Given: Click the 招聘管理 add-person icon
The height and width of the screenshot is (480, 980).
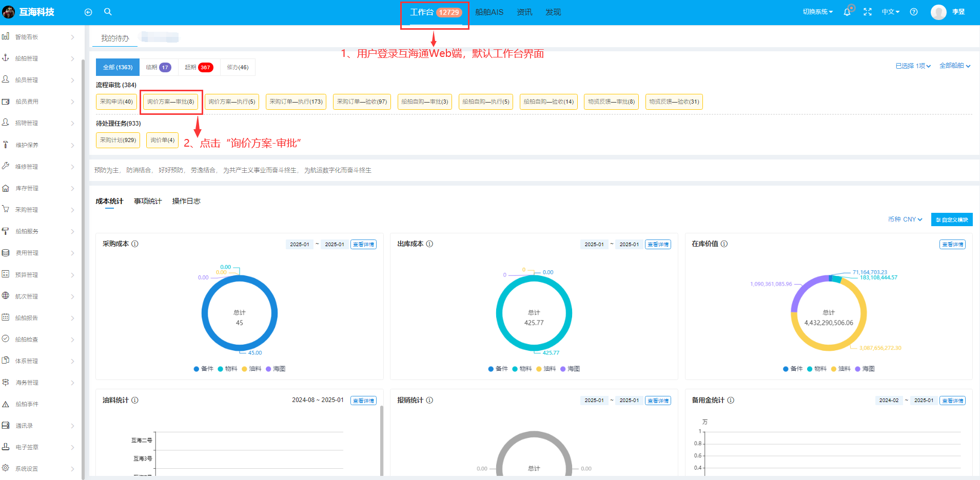Looking at the screenshot, I should click(x=6, y=123).
